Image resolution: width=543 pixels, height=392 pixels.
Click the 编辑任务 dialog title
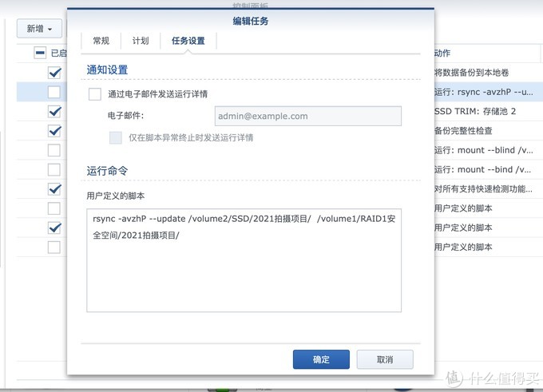(251, 21)
